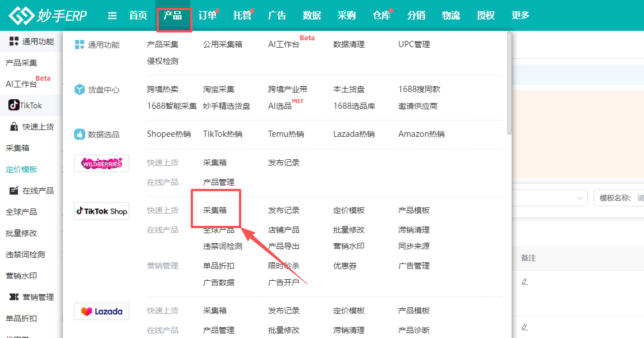Select 违禁词检测 in sidebar
The height and width of the screenshot is (338, 644).
25,254
